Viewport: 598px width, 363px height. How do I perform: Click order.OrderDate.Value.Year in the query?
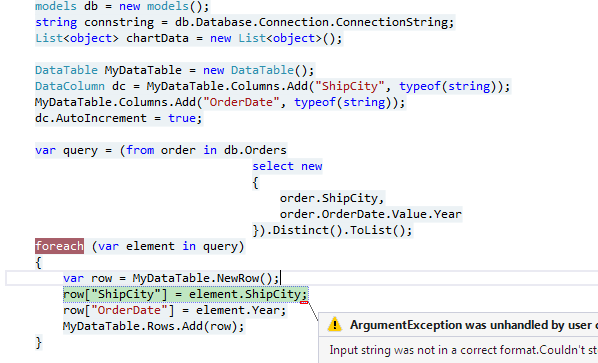371,214
